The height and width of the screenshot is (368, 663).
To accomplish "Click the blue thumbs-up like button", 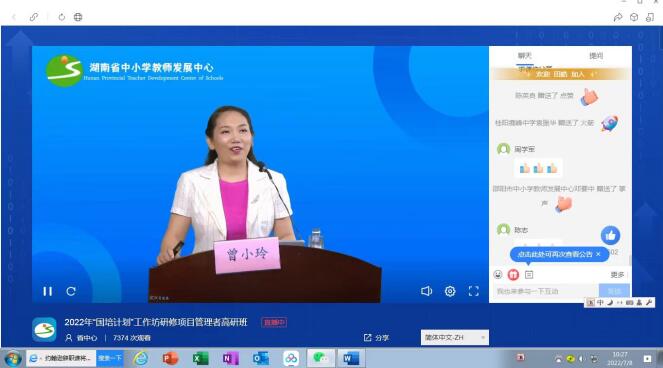I will (610, 236).
